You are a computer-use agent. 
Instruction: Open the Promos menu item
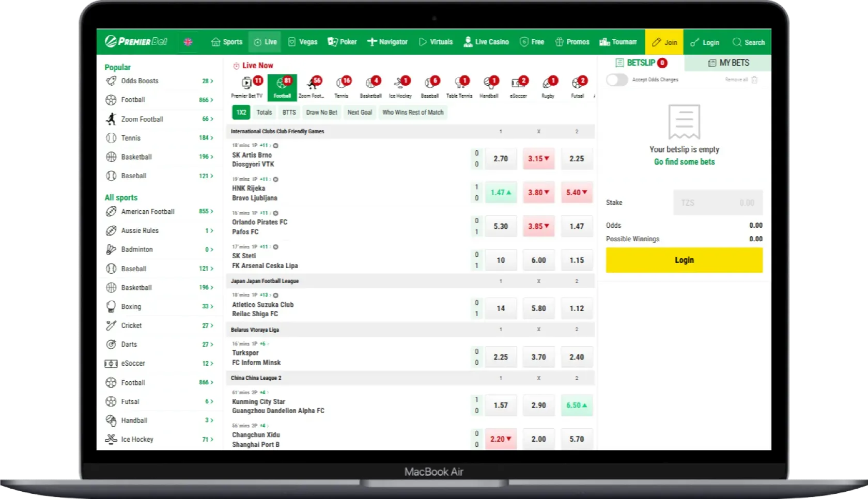tap(572, 42)
